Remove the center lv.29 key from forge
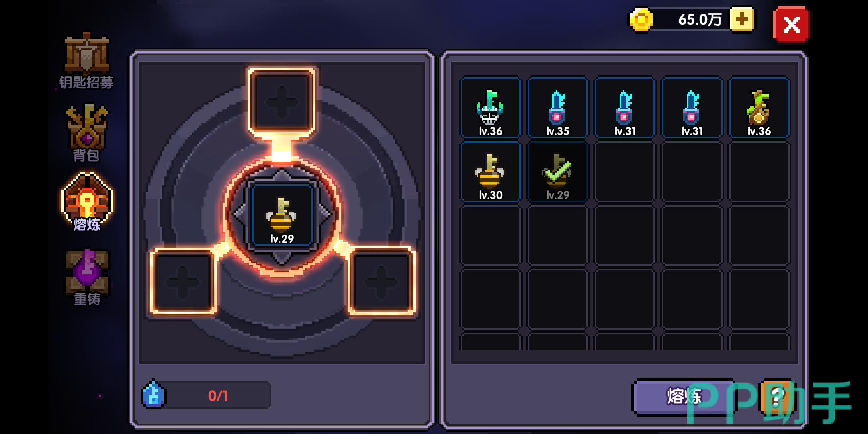868x434 pixels. tap(282, 216)
